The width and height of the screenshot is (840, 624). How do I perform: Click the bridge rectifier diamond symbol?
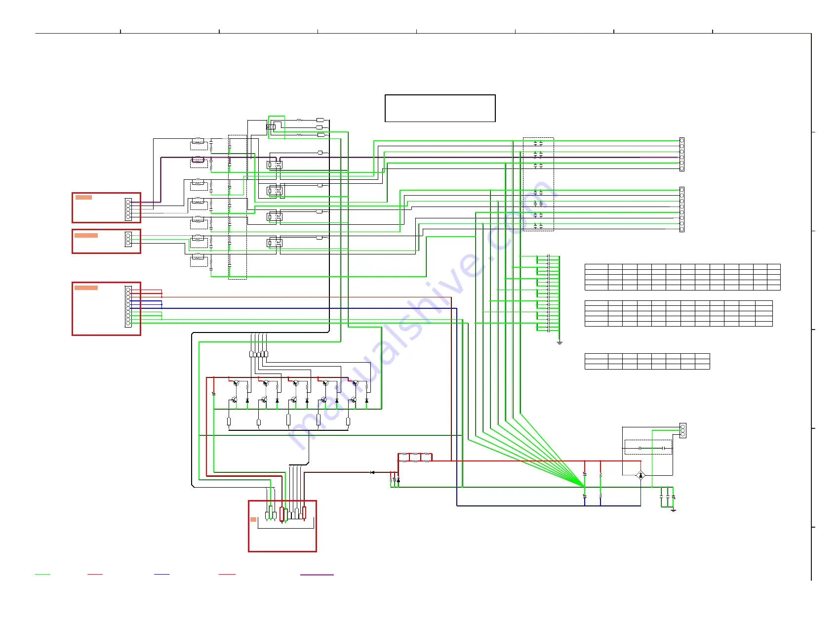[640, 475]
